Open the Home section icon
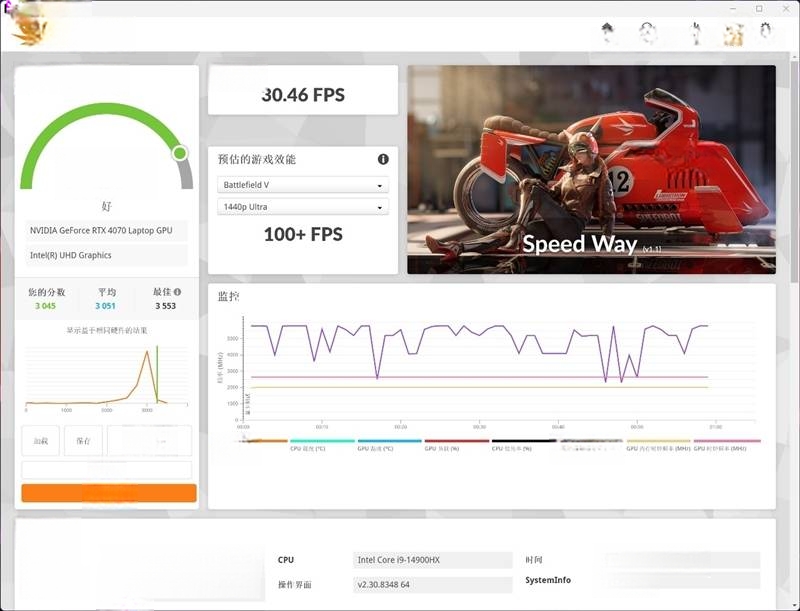Screen dimensions: 800x611 pyautogui.click(x=607, y=33)
